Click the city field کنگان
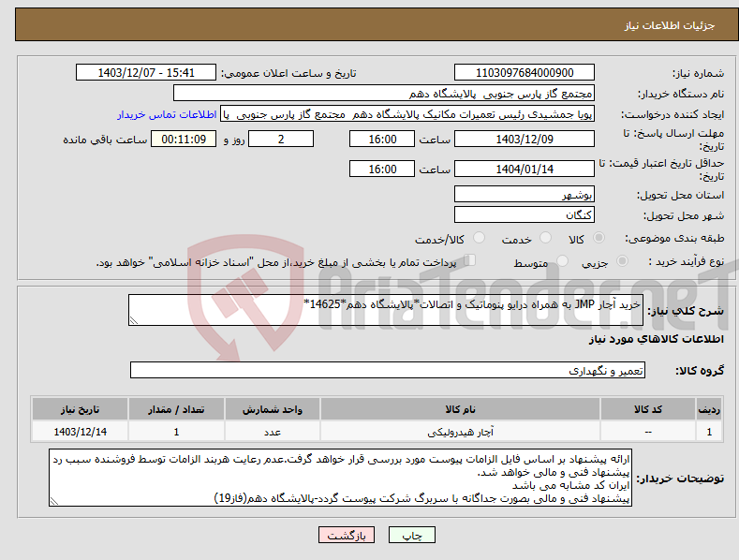The image size is (739, 560). click(525, 215)
